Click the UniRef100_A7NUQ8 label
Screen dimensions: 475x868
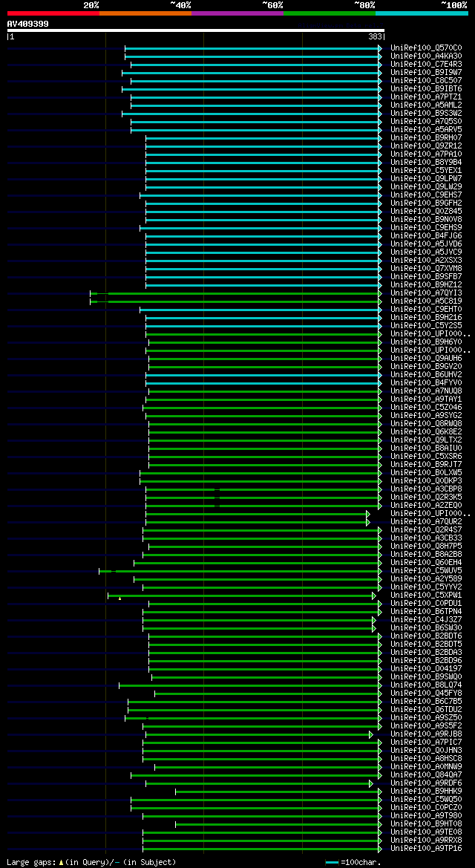tap(426, 391)
